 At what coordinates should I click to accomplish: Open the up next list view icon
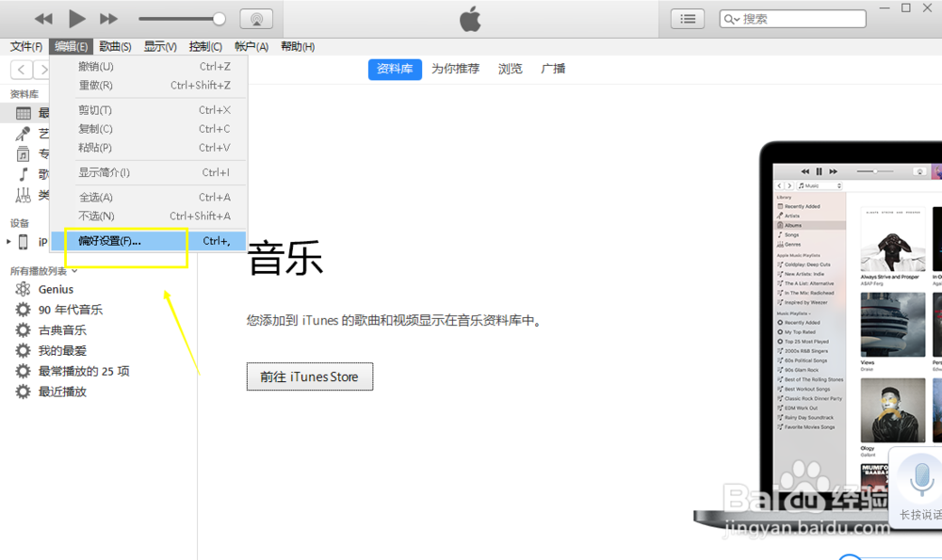click(687, 18)
